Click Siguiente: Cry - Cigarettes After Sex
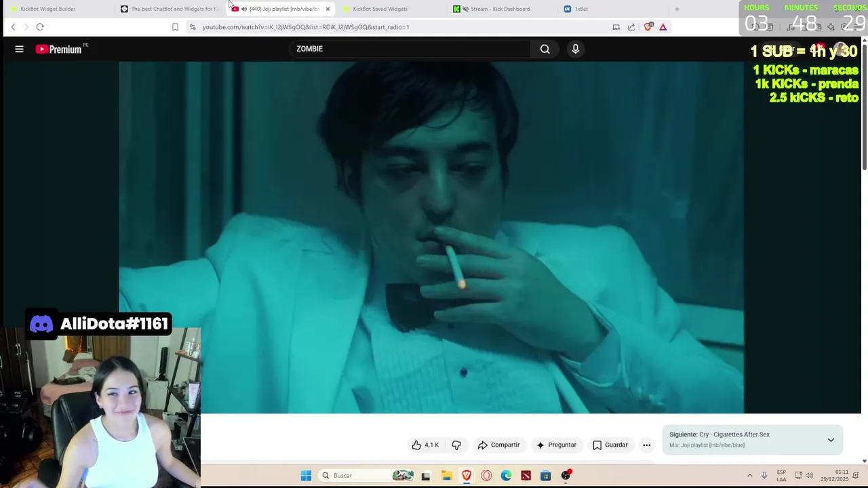 [x=719, y=434]
